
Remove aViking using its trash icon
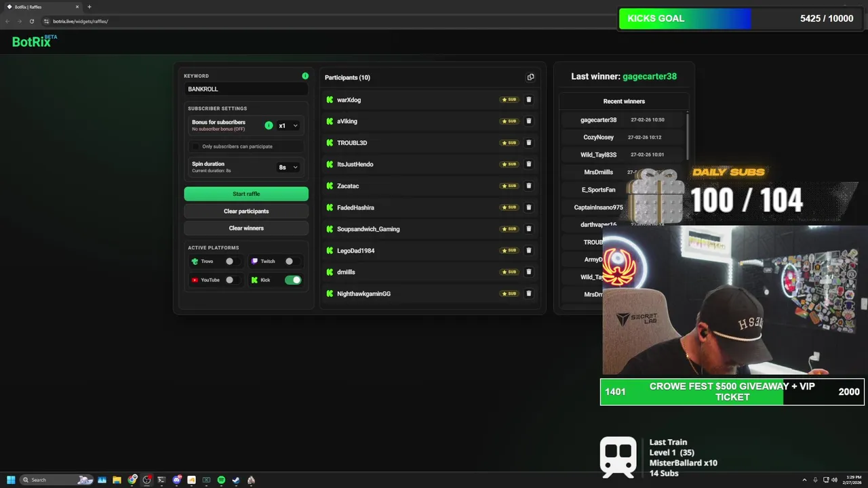click(529, 121)
